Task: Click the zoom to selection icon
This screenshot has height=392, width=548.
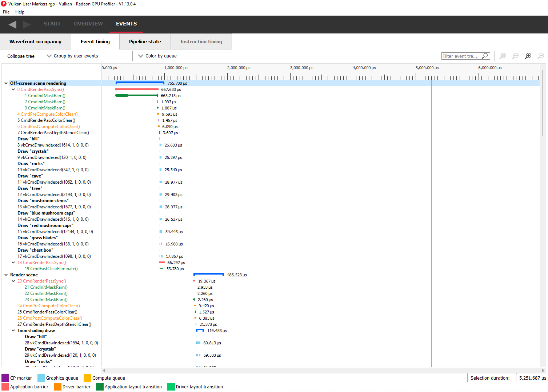Action: 503,56
